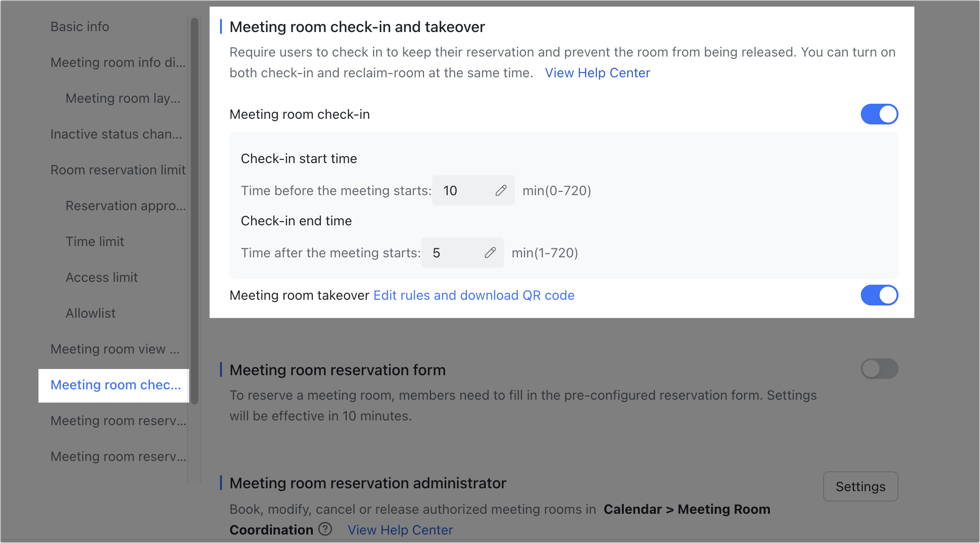Screen dimensions: 980x543
Task: Click Meeting room reservation administrator Settings button
Action: (861, 485)
